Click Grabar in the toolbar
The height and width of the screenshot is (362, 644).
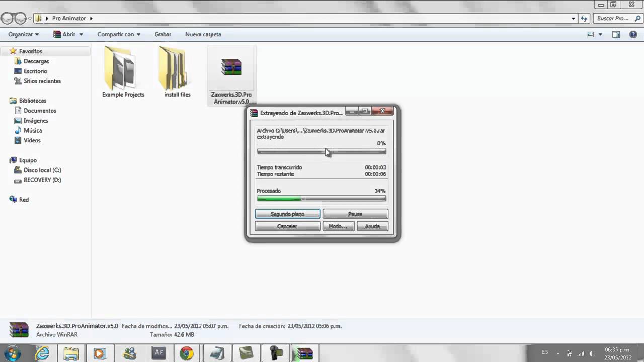[163, 34]
